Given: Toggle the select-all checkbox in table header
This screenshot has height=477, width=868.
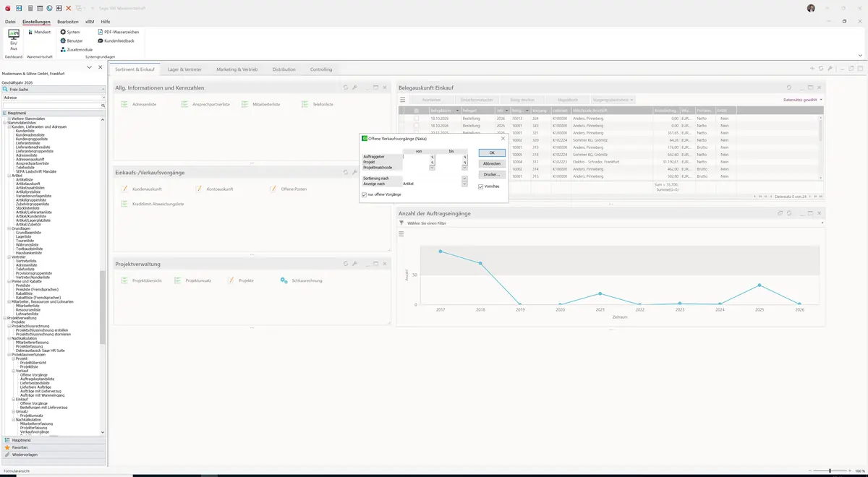Looking at the screenshot, I should tap(417, 110).
